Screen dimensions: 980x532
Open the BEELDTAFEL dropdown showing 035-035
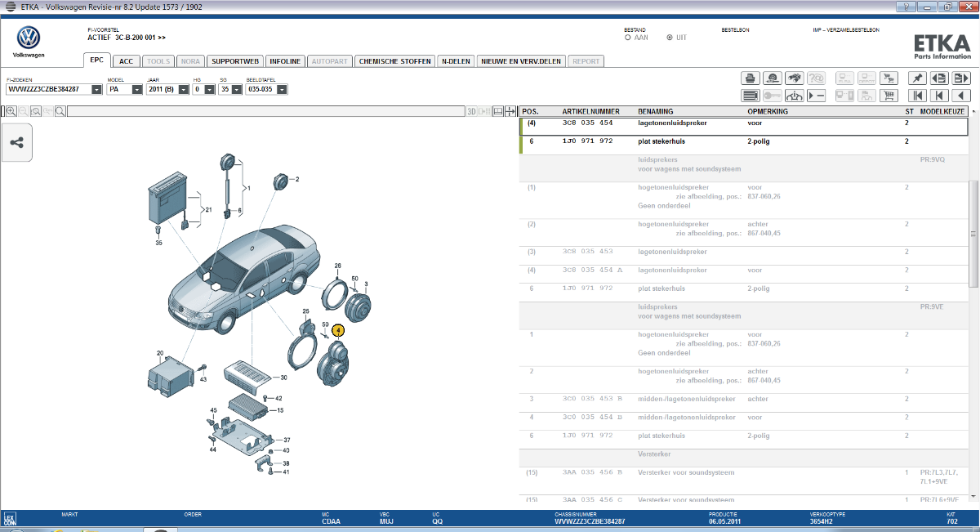(x=267, y=89)
